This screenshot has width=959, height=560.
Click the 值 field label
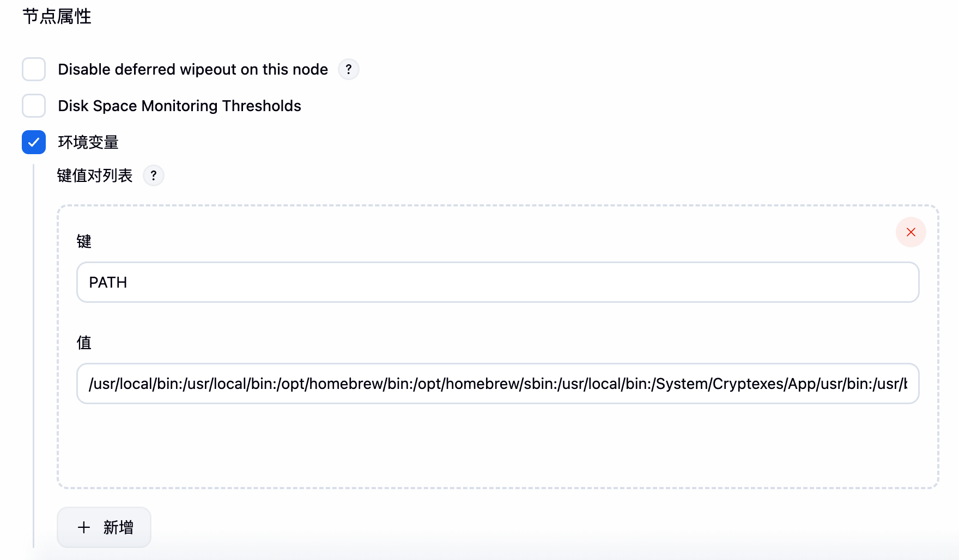coord(84,343)
